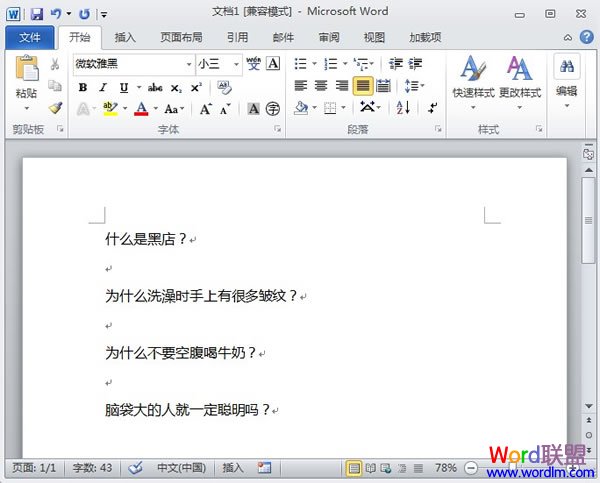Toggle Italic formatting
Image resolution: width=600 pixels, height=483 pixels.
tap(103, 88)
